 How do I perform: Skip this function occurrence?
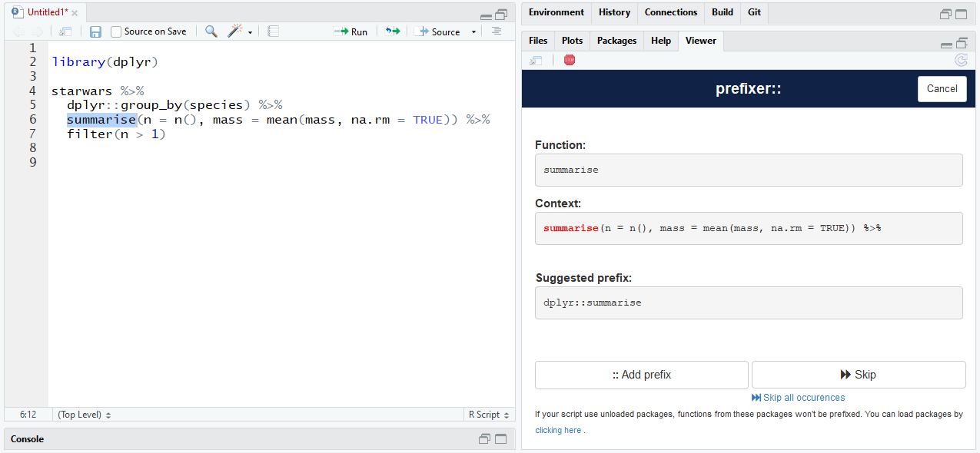coord(859,375)
